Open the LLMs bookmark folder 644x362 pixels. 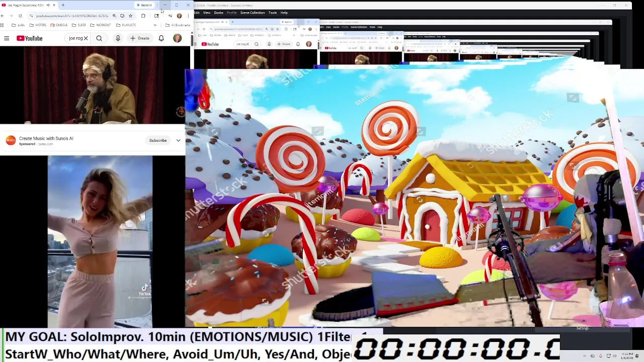point(18,25)
